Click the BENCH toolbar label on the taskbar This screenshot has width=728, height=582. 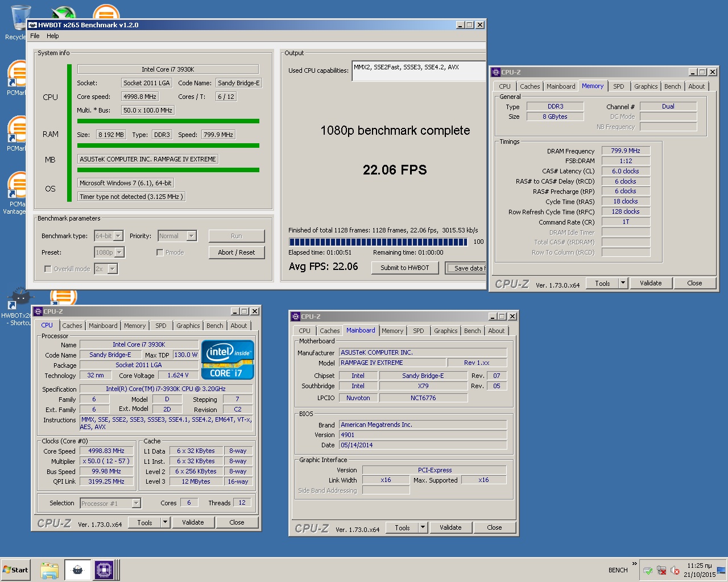[618, 570]
